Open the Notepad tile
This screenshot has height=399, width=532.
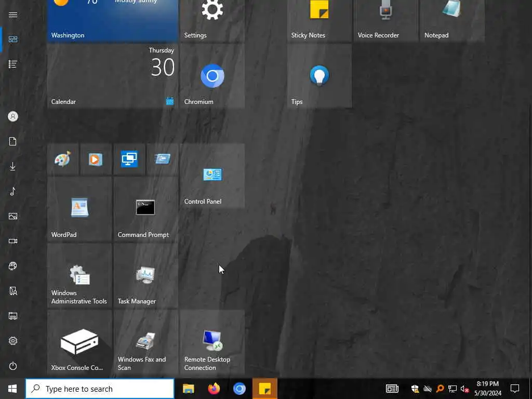tap(453, 20)
